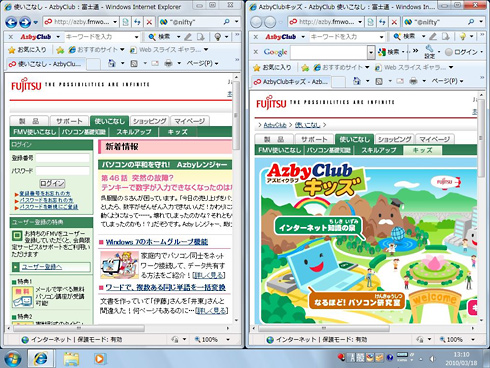This screenshot has height=368, width=490.
Task: Close Google toolbar with X button
Action: pos(256,52)
